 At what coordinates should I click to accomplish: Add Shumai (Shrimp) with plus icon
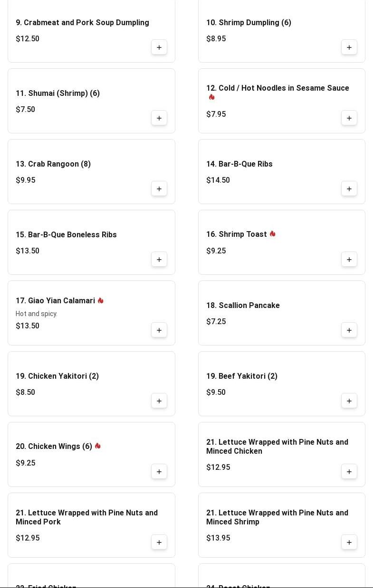[159, 118]
